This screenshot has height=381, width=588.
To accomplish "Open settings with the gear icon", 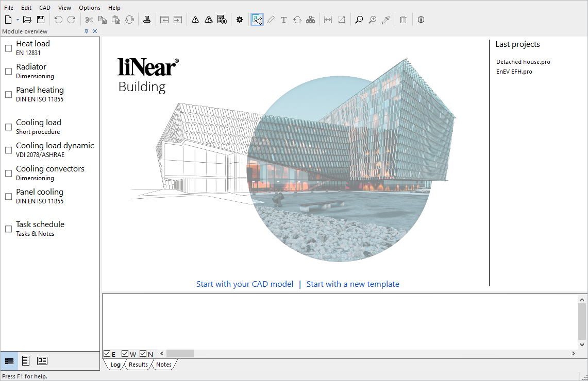I will (x=240, y=20).
